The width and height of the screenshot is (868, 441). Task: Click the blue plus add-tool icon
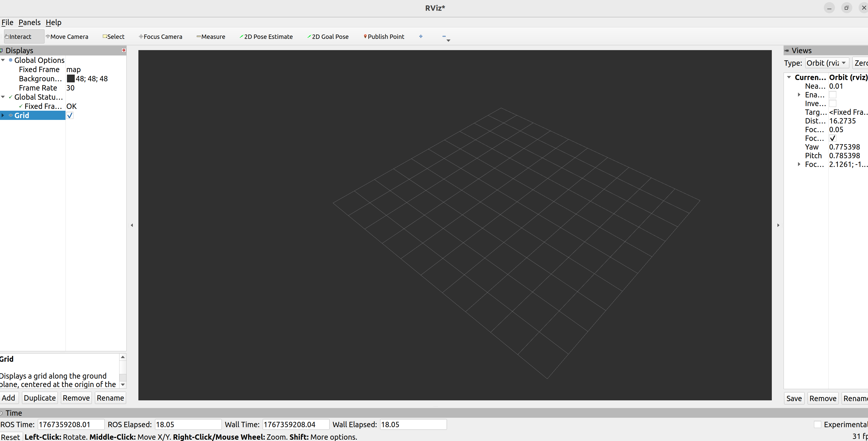[421, 36]
